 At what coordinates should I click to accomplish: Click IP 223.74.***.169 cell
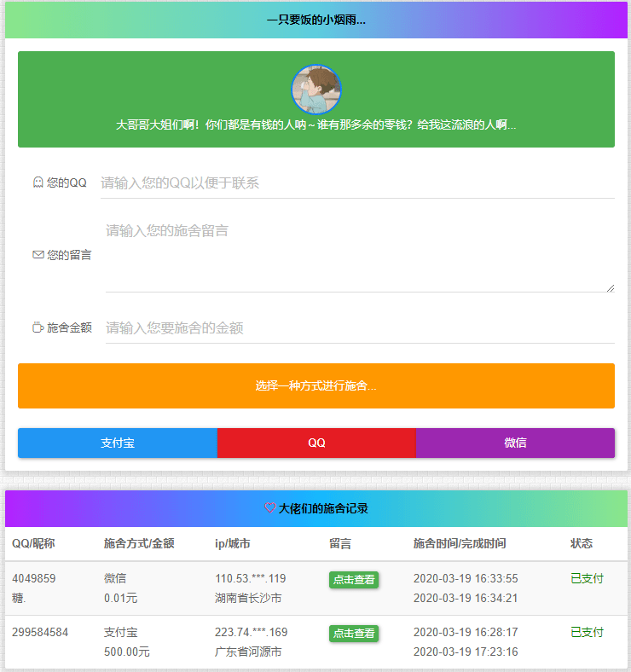coord(252,632)
